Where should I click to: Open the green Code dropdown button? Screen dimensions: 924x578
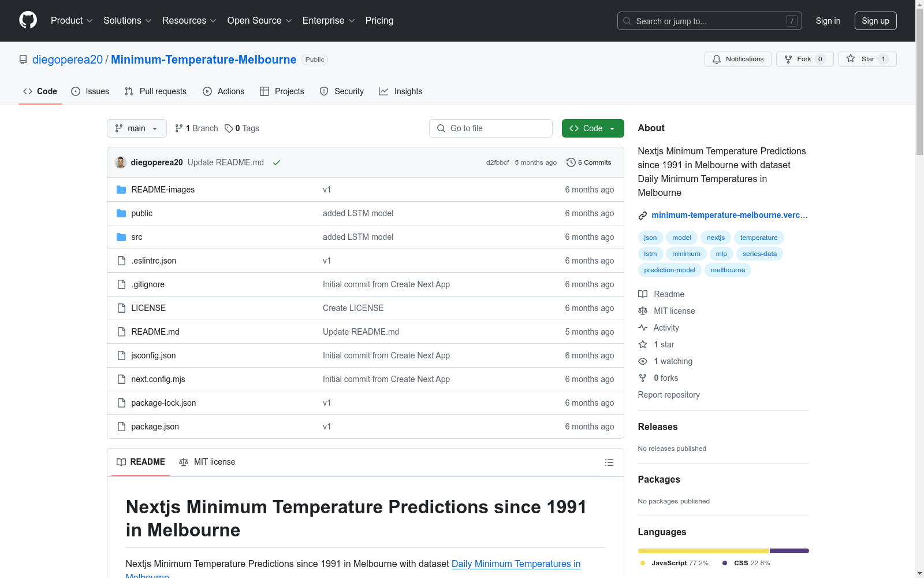(593, 128)
